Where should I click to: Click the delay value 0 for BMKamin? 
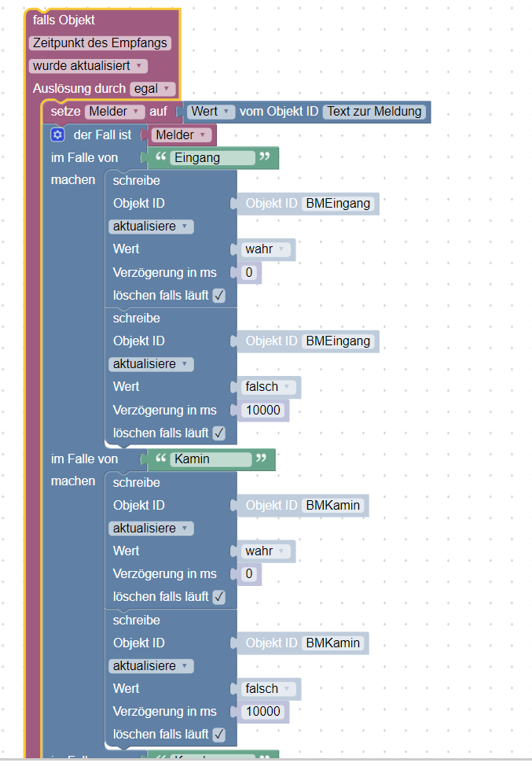coord(249,573)
